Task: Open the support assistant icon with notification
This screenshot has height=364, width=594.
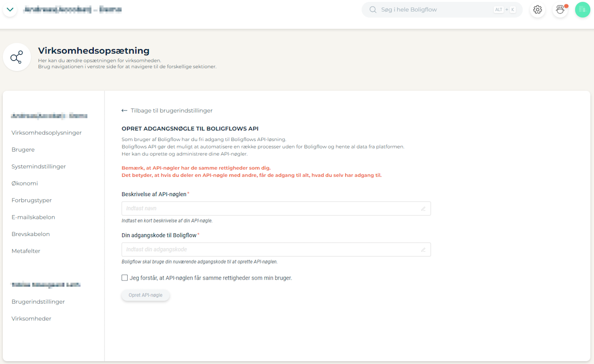Action: point(560,10)
